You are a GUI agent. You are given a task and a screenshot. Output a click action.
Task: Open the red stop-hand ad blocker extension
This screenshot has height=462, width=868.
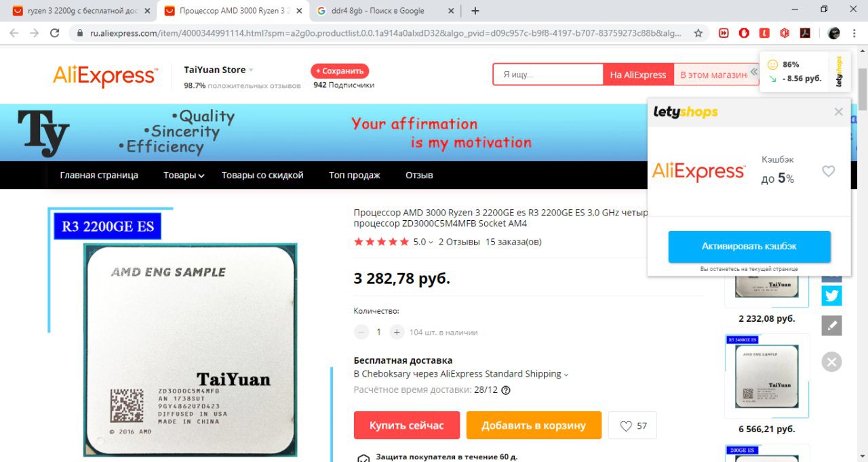[x=744, y=33]
